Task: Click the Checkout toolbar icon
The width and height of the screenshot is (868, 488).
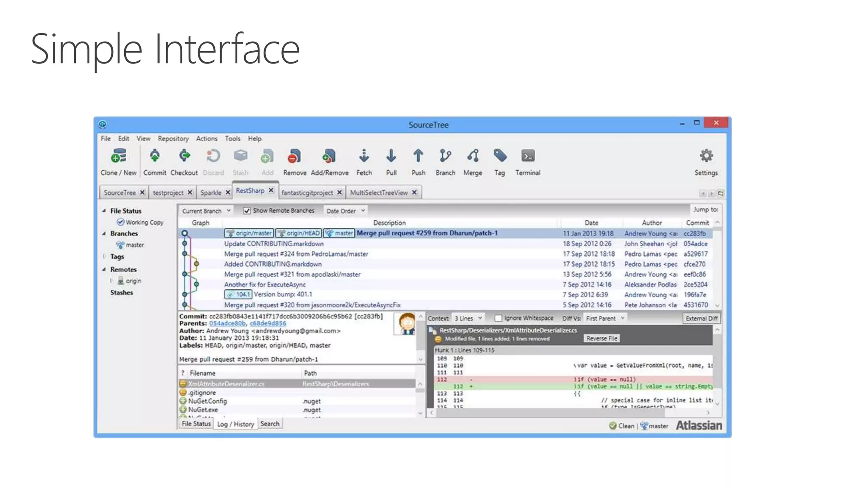Action: coord(184,156)
